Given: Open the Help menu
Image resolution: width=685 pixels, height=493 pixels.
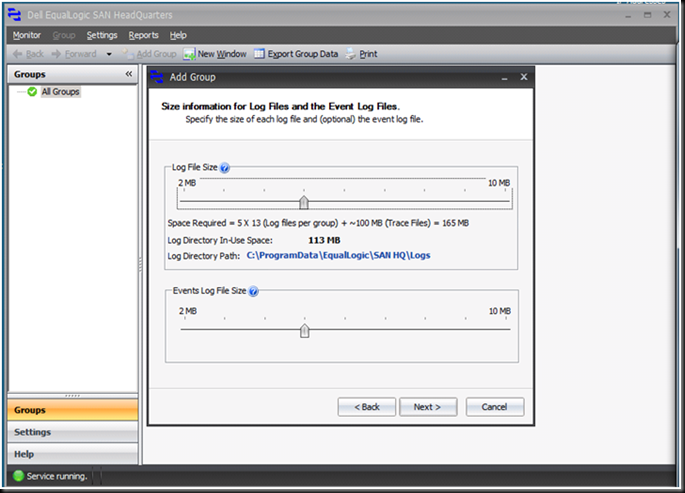Looking at the screenshot, I should 178,35.
